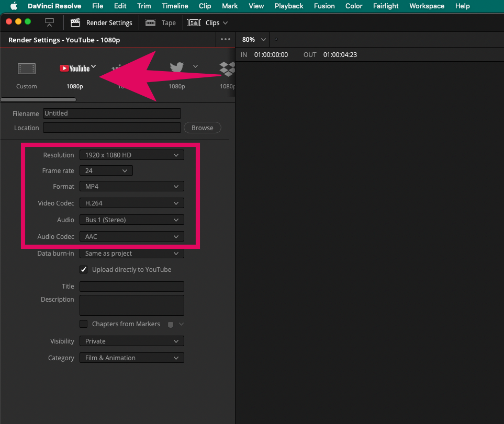Screen dimensions: 504x424
Task: Open the Fusion menu
Action: coord(324,6)
